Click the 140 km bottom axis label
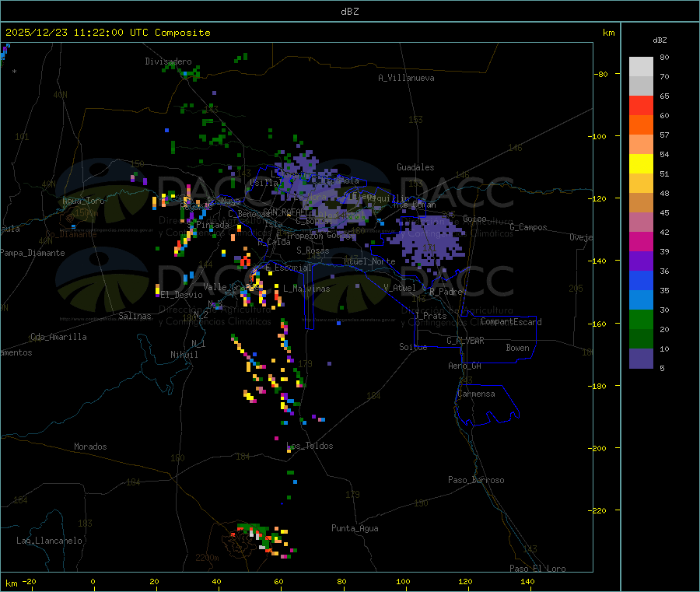This screenshot has width=700, height=592. [527, 581]
